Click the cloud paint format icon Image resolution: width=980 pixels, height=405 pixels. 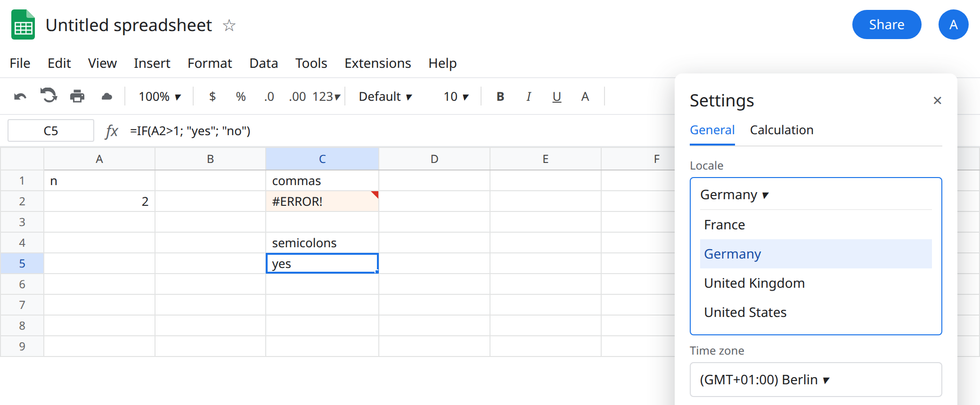pyautogui.click(x=107, y=97)
